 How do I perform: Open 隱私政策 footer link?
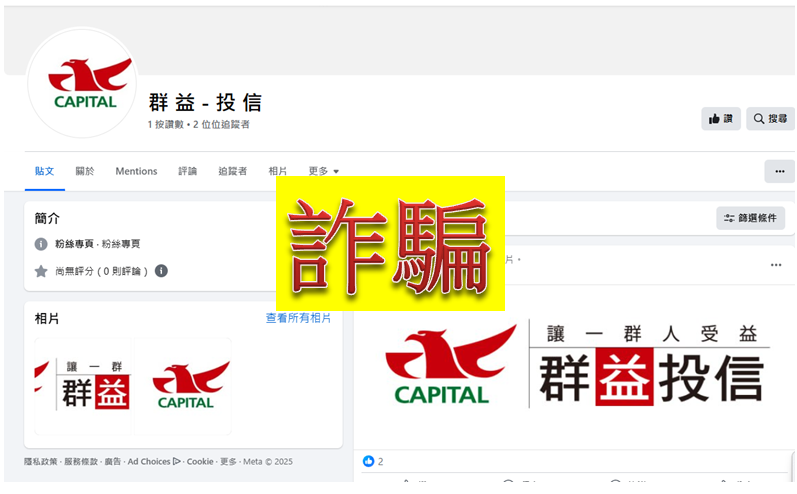(x=41, y=461)
